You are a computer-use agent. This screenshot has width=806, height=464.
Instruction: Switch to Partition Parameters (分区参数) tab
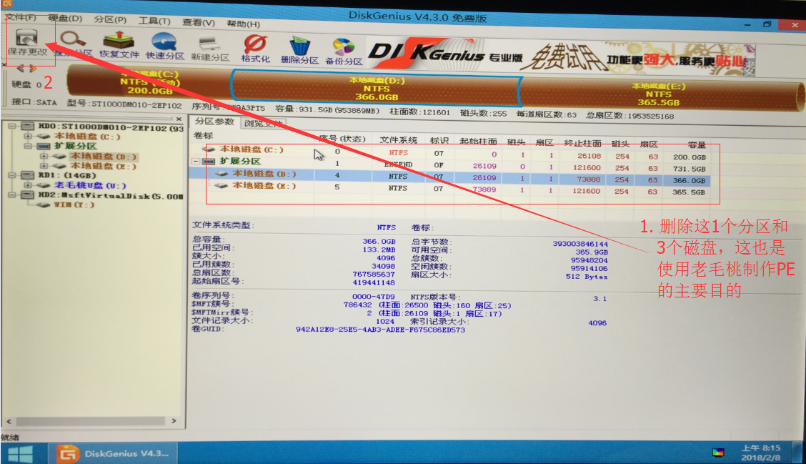point(214,121)
